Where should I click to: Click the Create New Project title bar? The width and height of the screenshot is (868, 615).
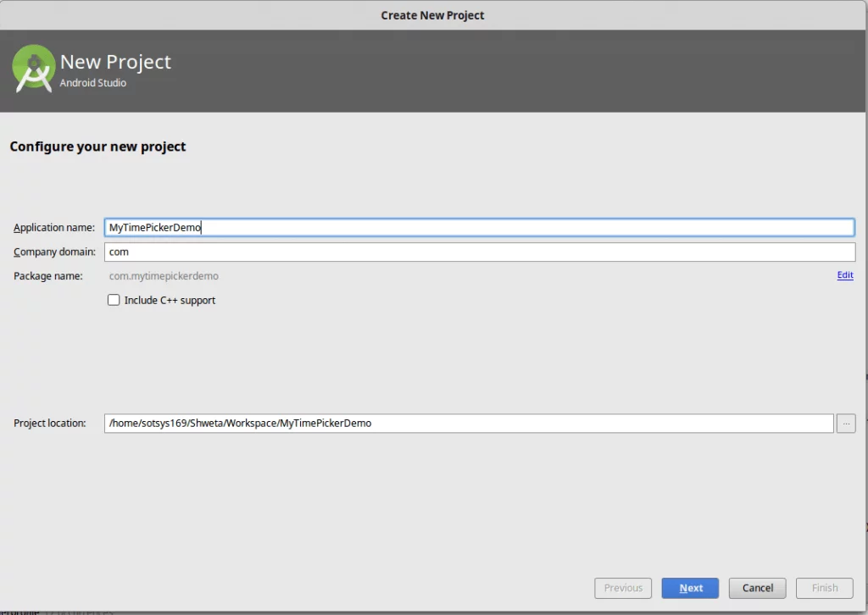click(432, 15)
